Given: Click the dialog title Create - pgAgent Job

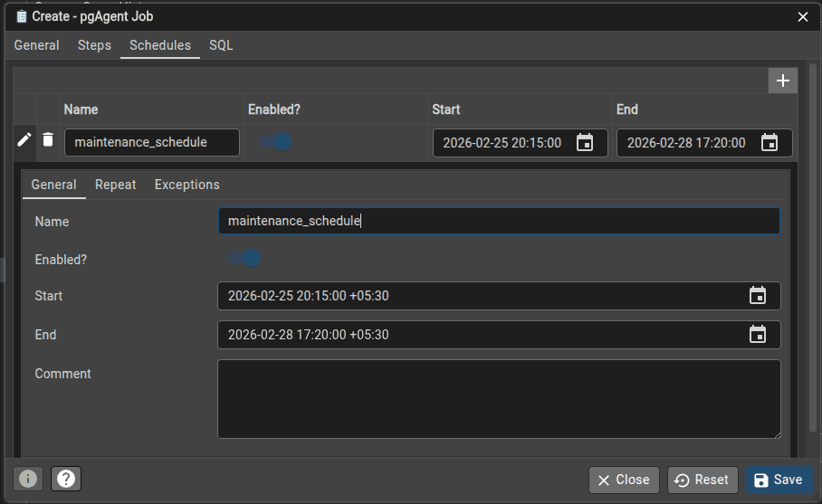Looking at the screenshot, I should coord(92,17).
